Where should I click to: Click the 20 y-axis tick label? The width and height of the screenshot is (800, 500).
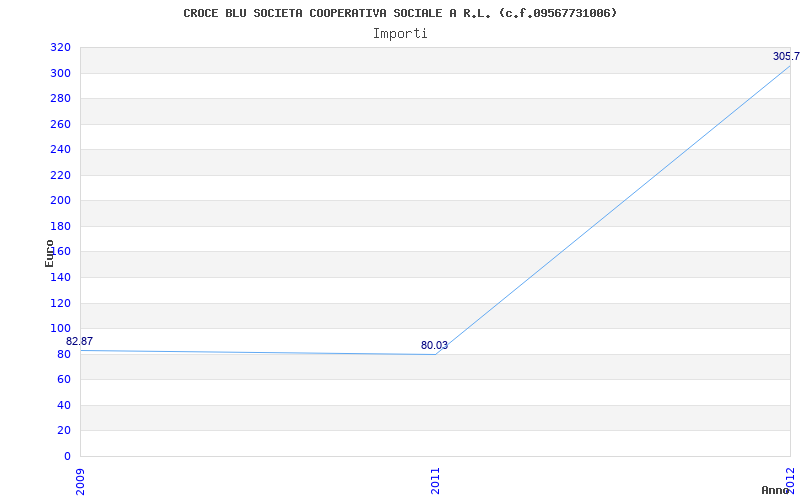point(64,431)
